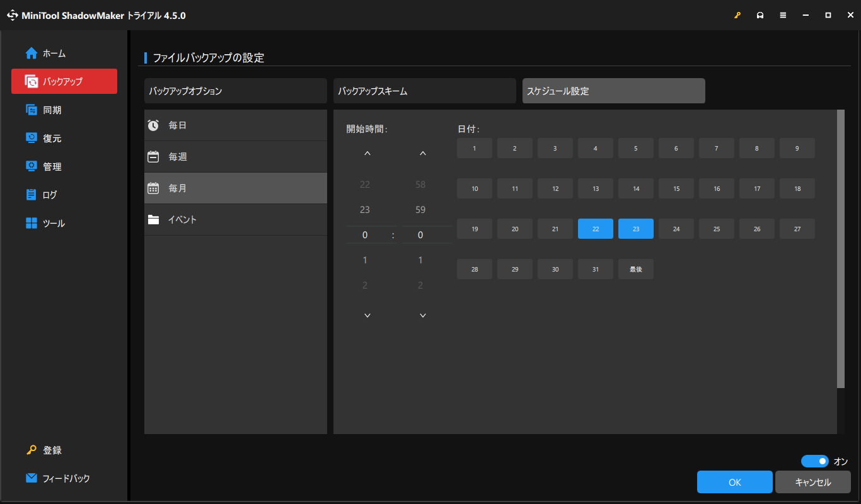861x504 pixels.
Task: Toggle day 3 date button
Action: click(x=555, y=148)
